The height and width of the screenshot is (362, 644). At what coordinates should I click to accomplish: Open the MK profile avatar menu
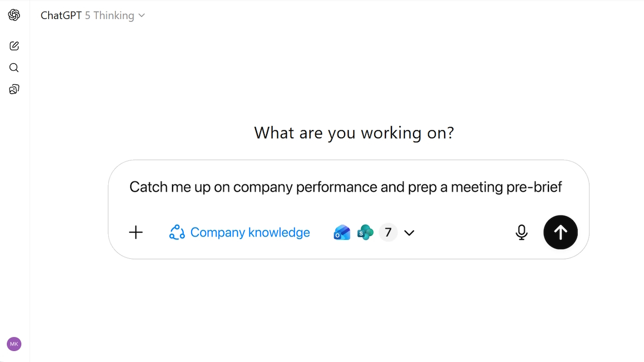(14, 344)
